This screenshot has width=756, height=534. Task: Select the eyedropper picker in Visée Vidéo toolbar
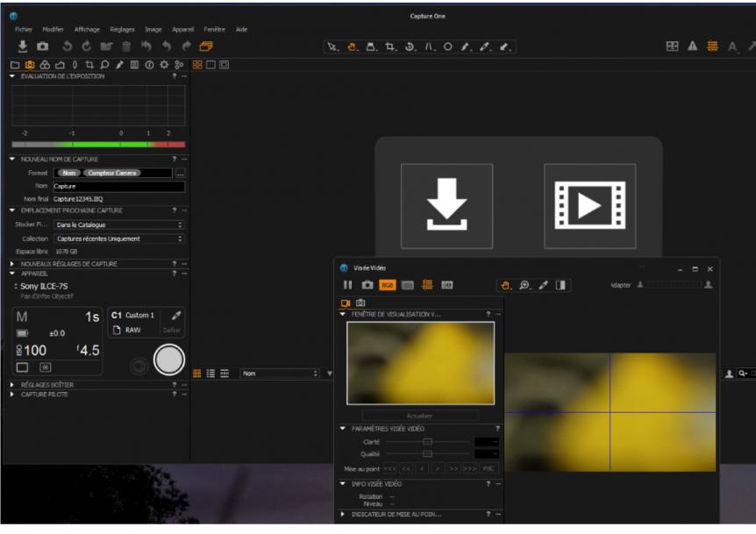543,286
